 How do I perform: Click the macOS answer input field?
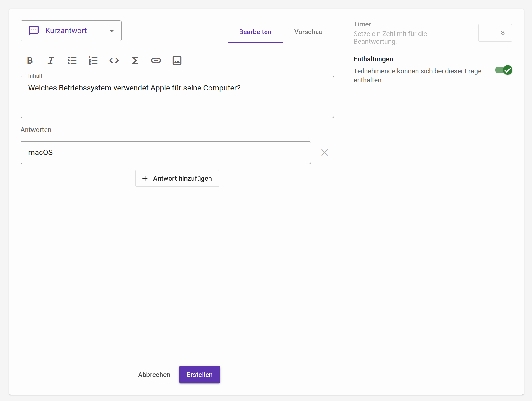166,153
